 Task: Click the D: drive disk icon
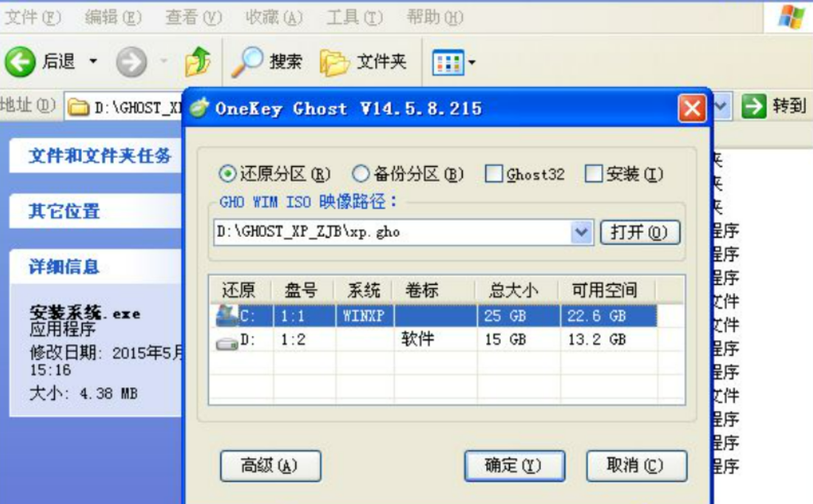click(x=226, y=342)
